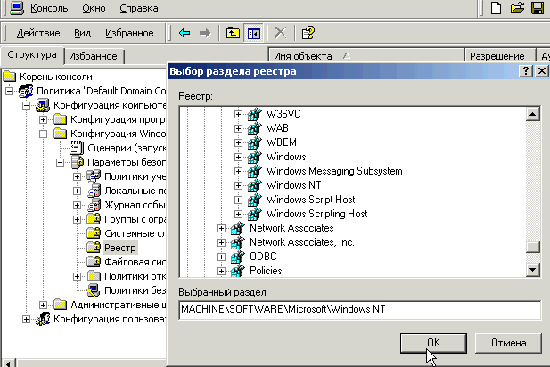Click the Windows Messaging Subsystem key icon
This screenshot has width=550, height=367.
[x=255, y=171]
